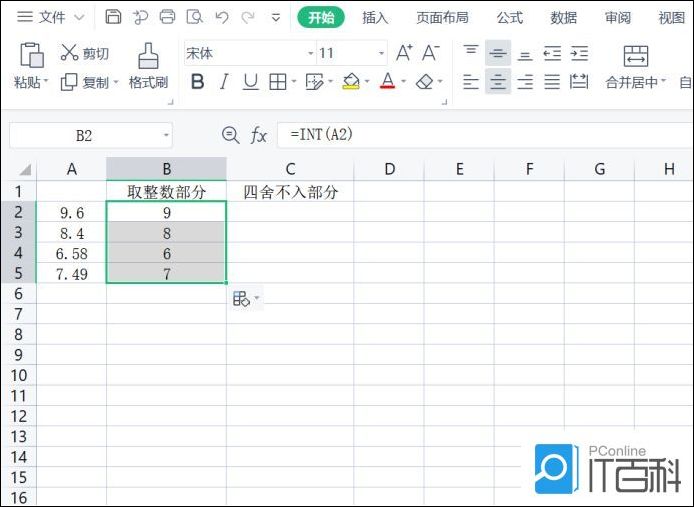This screenshot has height=507, width=694.
Task: Click the zoom magnifier by formula bar
Action: [x=231, y=135]
